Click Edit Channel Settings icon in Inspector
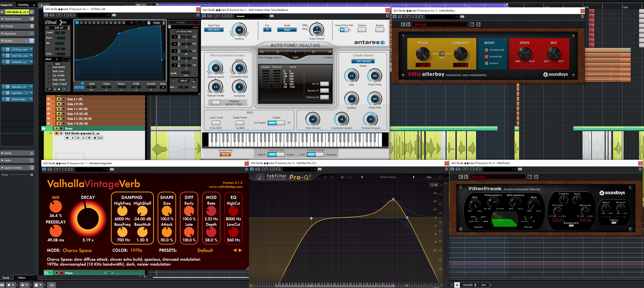Viewport: 644px width, 288px height. [x=32, y=12]
